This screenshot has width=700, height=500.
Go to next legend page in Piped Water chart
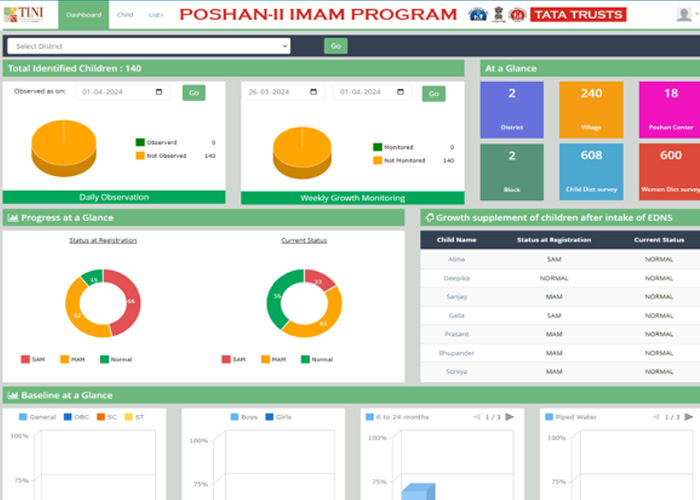(689, 417)
